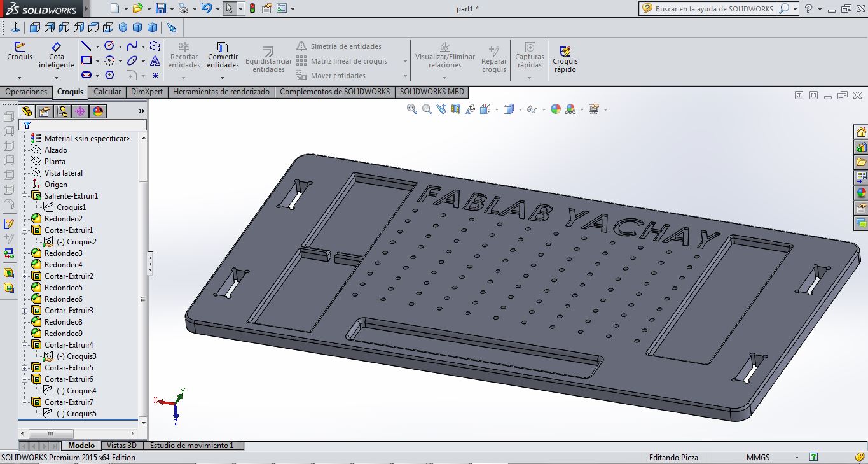
Task: Save the part with the floppy icon
Action: (x=160, y=9)
